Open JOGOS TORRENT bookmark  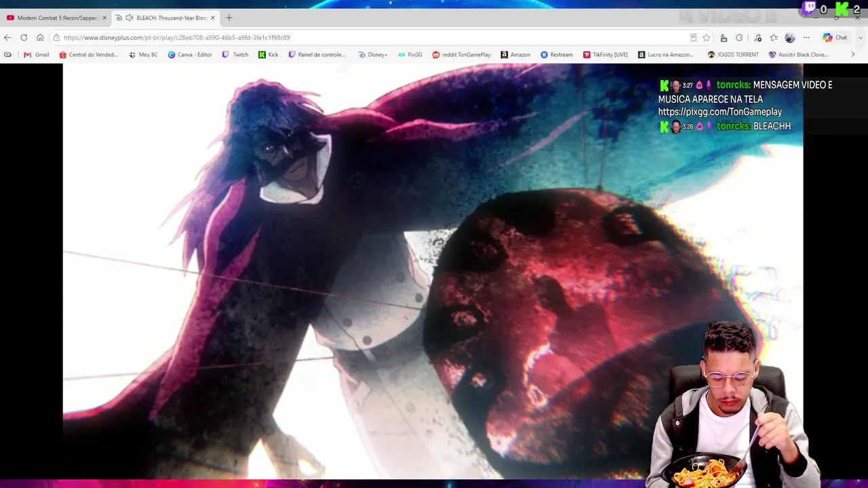point(732,54)
